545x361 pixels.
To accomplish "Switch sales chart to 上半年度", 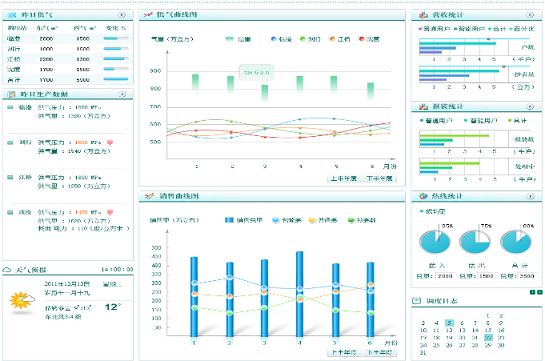I will pyautogui.click(x=343, y=352).
